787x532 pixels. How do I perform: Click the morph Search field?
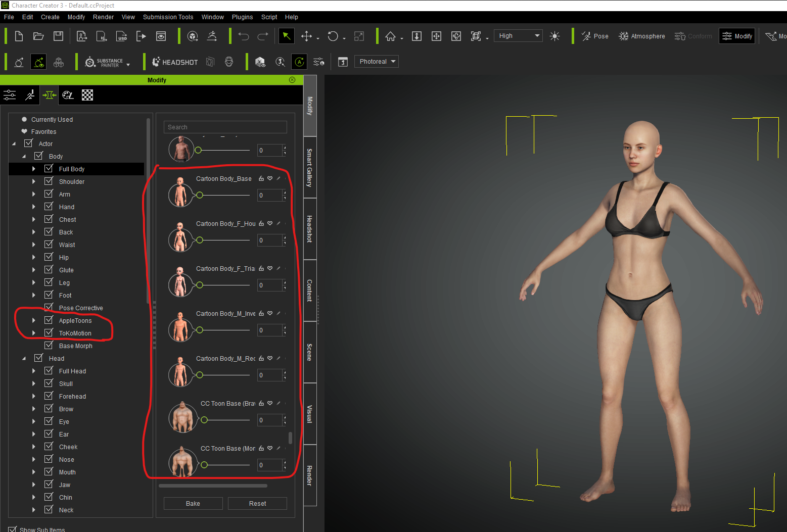225,127
